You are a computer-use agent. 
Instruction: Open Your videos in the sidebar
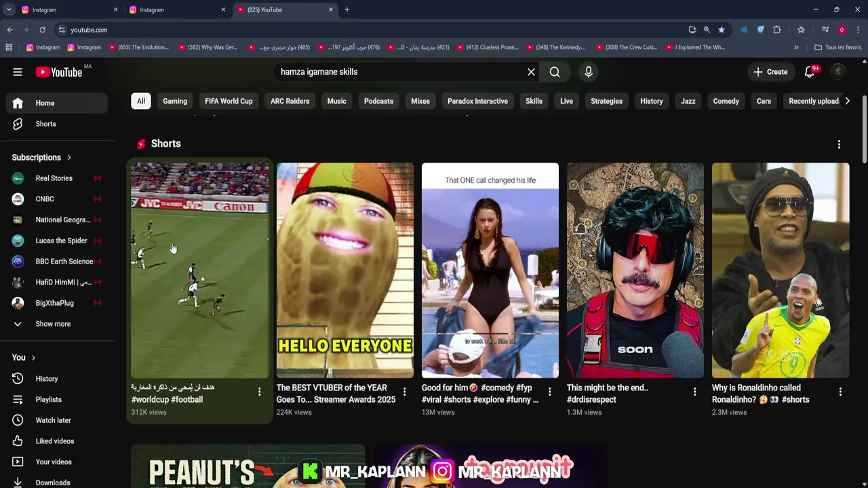(57, 462)
